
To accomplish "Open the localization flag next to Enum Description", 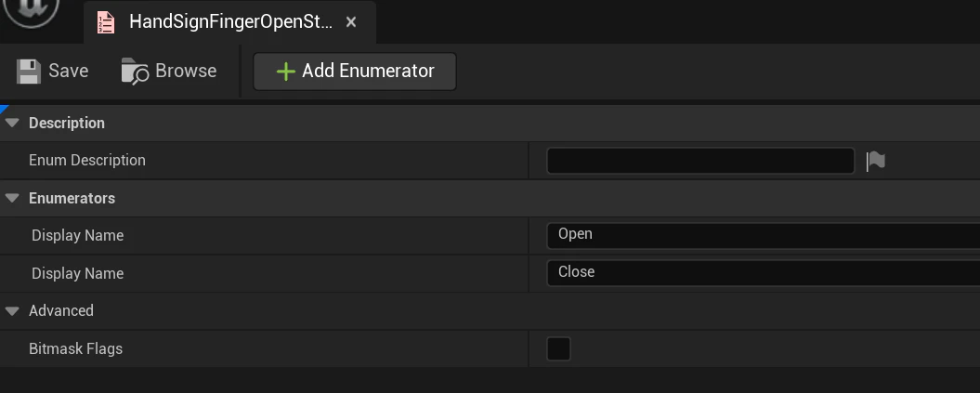I will click(876, 162).
